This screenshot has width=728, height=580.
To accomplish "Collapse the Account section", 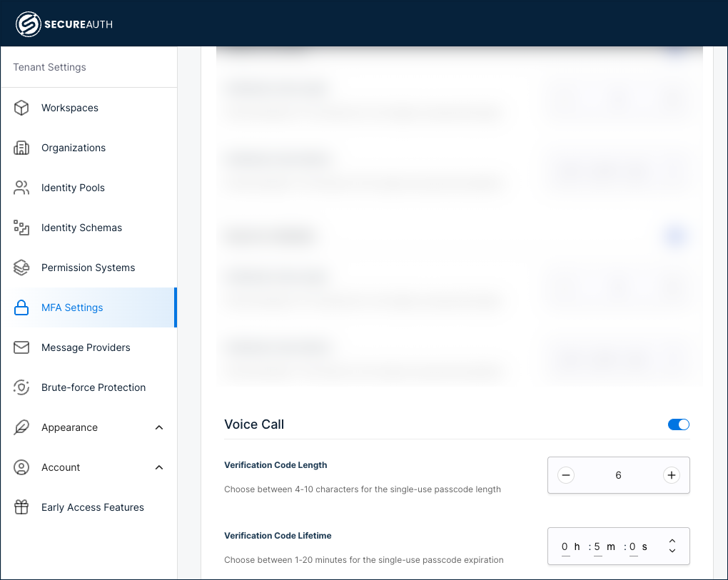I will [159, 467].
